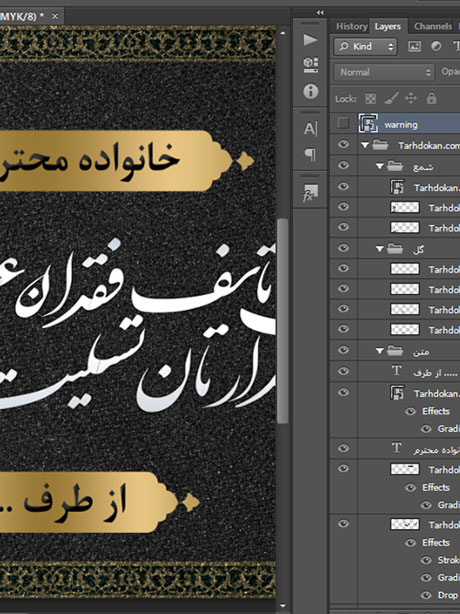
Task: Select the متن group name
Action: click(421, 352)
